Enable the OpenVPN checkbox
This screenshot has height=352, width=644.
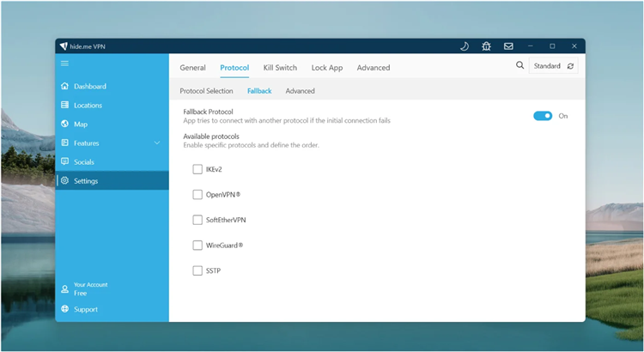coord(197,195)
